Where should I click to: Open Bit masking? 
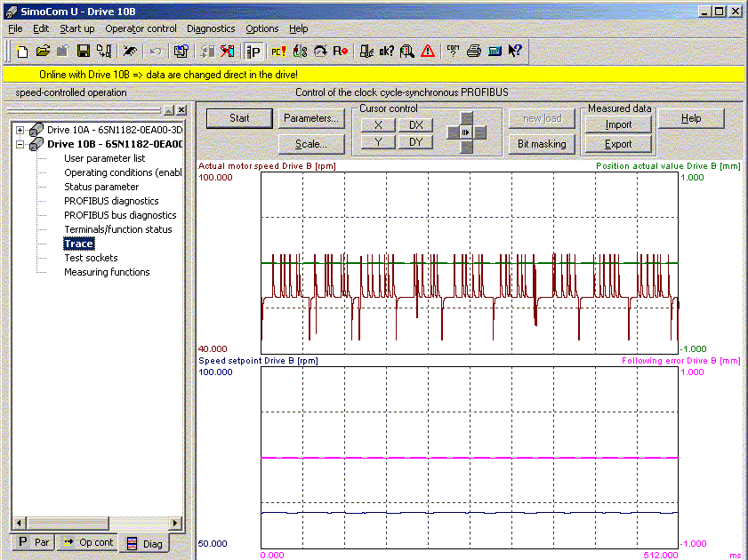(542, 144)
